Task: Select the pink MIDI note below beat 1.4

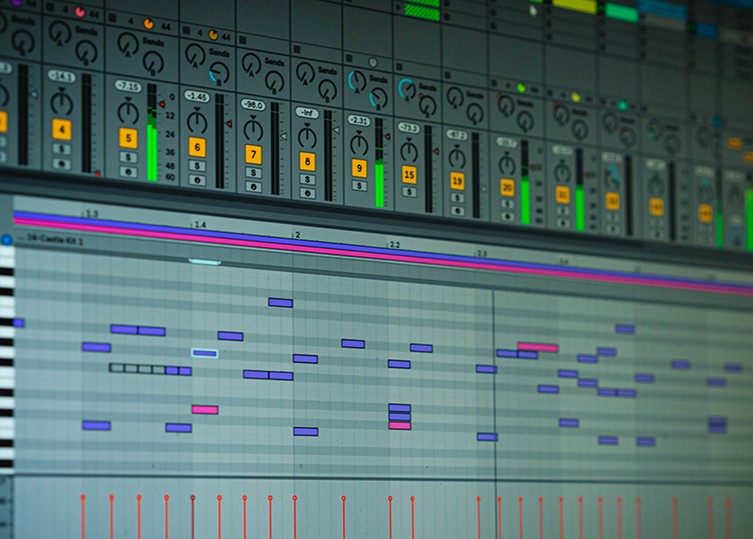Action: (205, 410)
